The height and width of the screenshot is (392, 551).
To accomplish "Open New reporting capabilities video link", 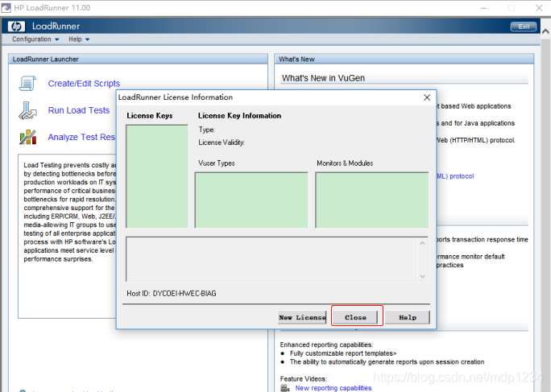I will (333, 388).
